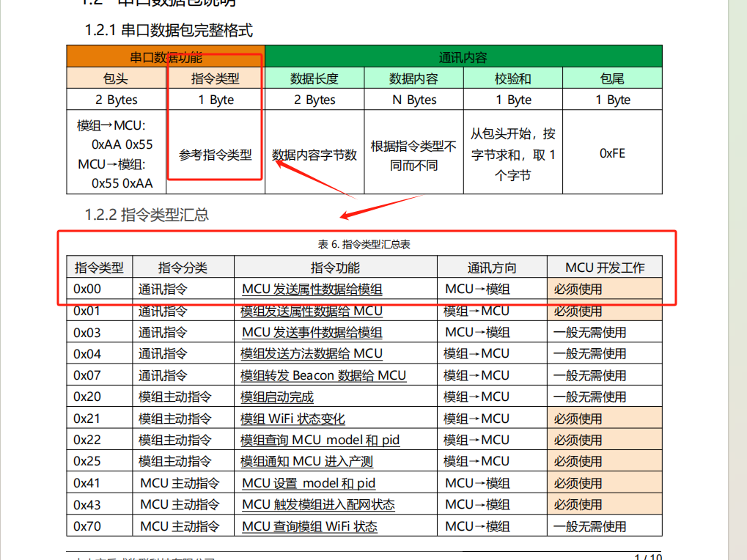747x560 pixels.
Task: Follow the 模组查询 MCU model 和 pid link
Action: coord(320,440)
